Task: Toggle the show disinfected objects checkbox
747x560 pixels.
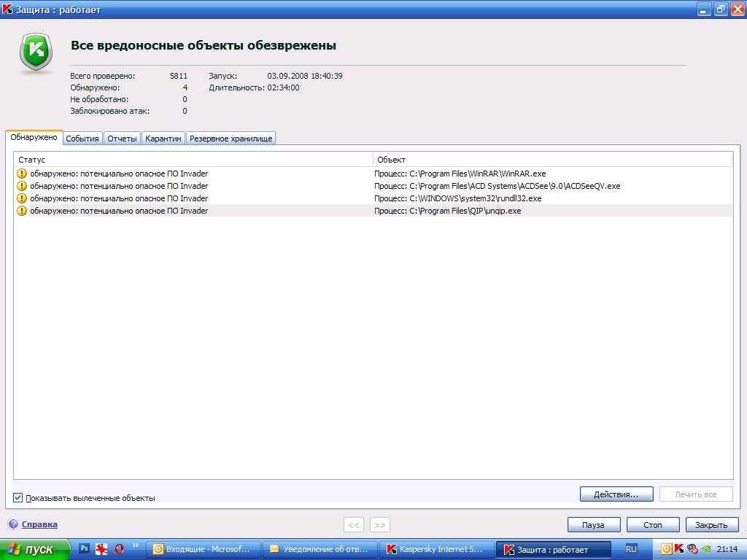Action: click(18, 497)
